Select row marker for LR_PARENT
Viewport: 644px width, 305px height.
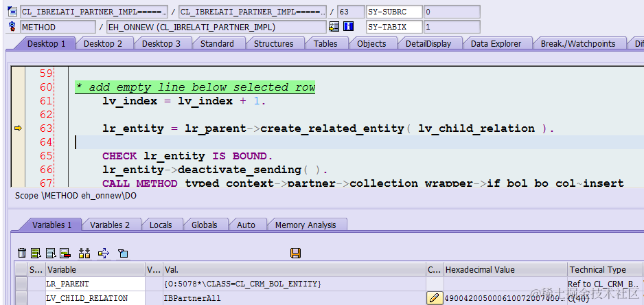pyautogui.click(x=21, y=284)
